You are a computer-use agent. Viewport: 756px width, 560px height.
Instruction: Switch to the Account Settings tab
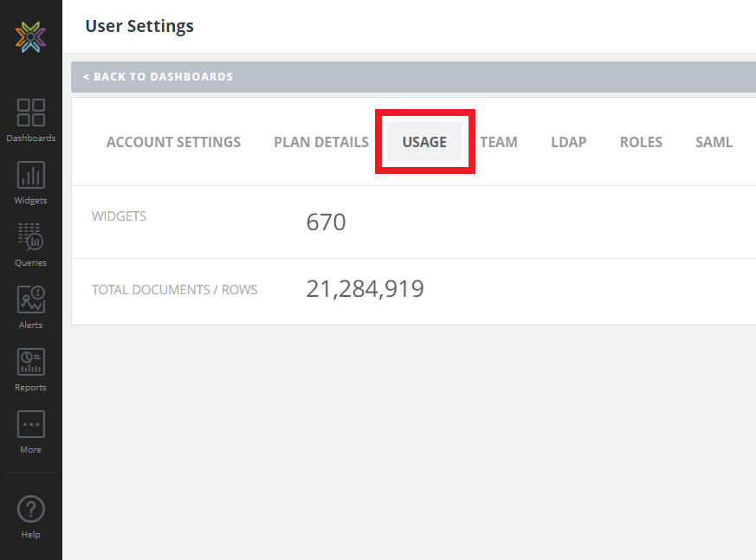(x=173, y=142)
